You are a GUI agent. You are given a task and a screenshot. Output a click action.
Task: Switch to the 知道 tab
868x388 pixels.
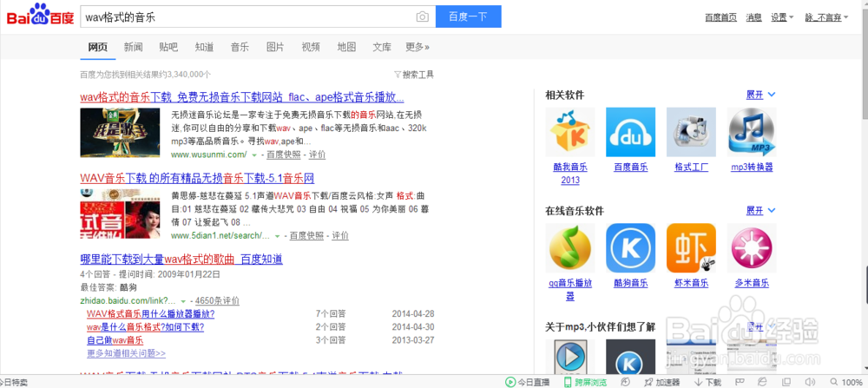[x=204, y=47]
